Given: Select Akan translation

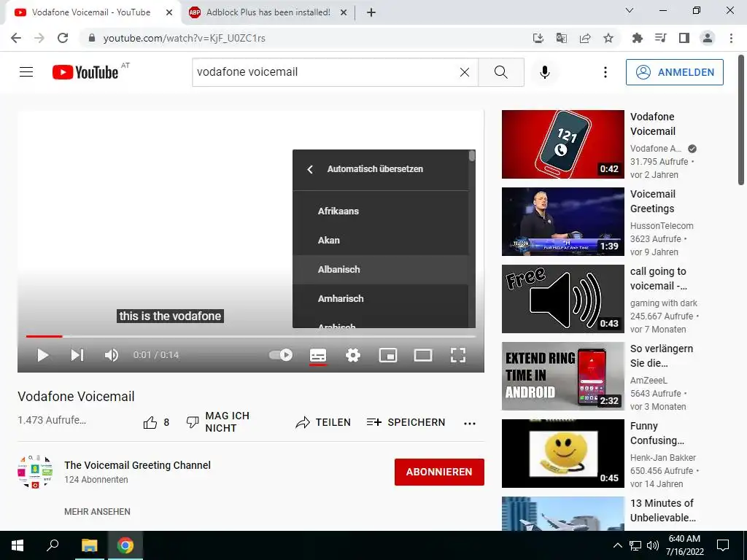Looking at the screenshot, I should (x=381, y=240).
